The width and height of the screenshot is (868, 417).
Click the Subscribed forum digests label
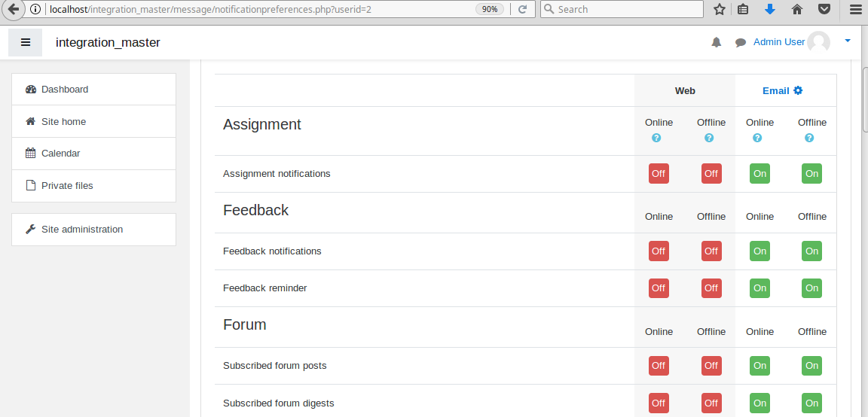(x=279, y=403)
